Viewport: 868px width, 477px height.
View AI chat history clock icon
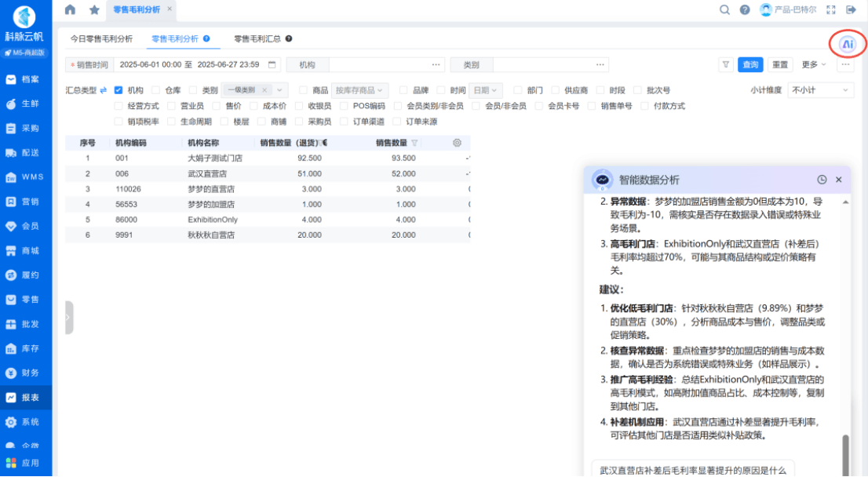(x=822, y=180)
